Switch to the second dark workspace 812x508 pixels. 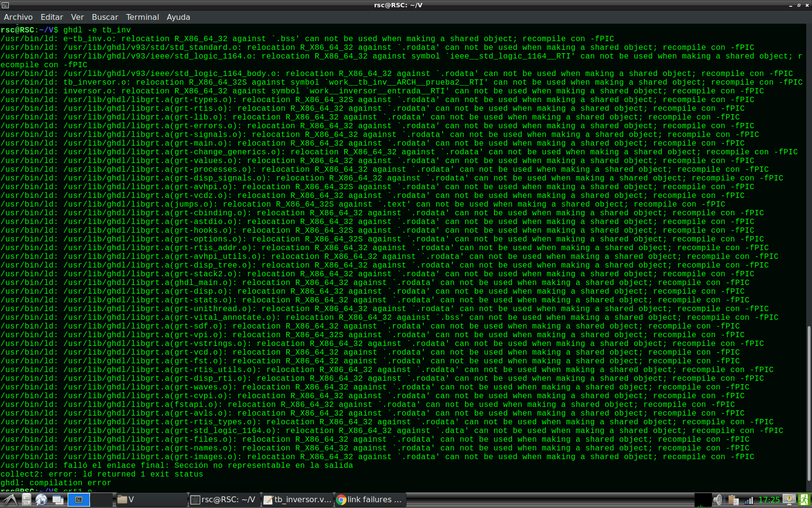pos(101,500)
